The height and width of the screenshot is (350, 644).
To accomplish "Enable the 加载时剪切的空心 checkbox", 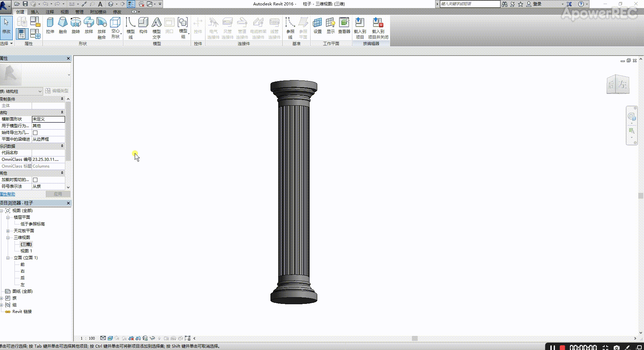I will coord(35,180).
